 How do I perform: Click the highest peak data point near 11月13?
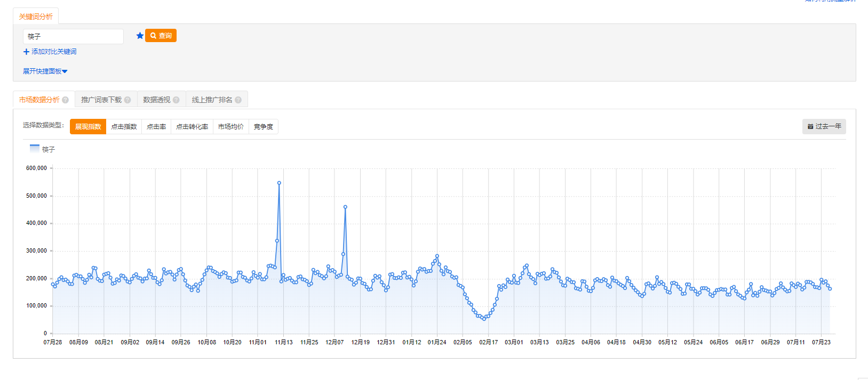click(279, 183)
